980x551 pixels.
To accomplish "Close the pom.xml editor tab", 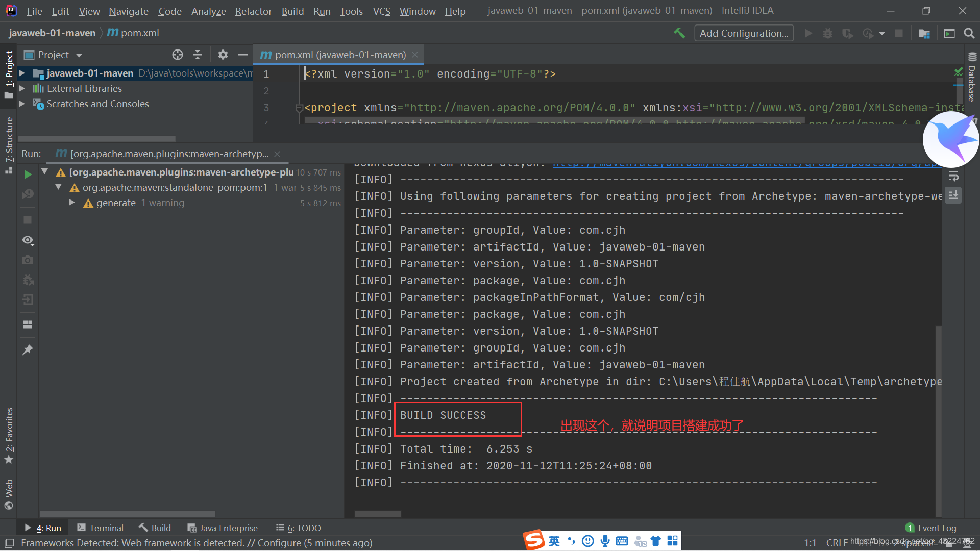I will (415, 55).
